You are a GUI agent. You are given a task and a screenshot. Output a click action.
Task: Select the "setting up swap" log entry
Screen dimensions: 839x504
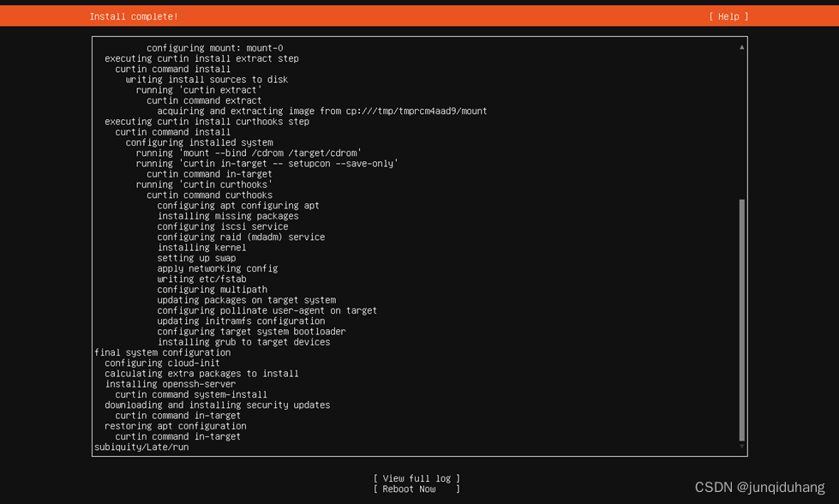pyautogui.click(x=196, y=258)
